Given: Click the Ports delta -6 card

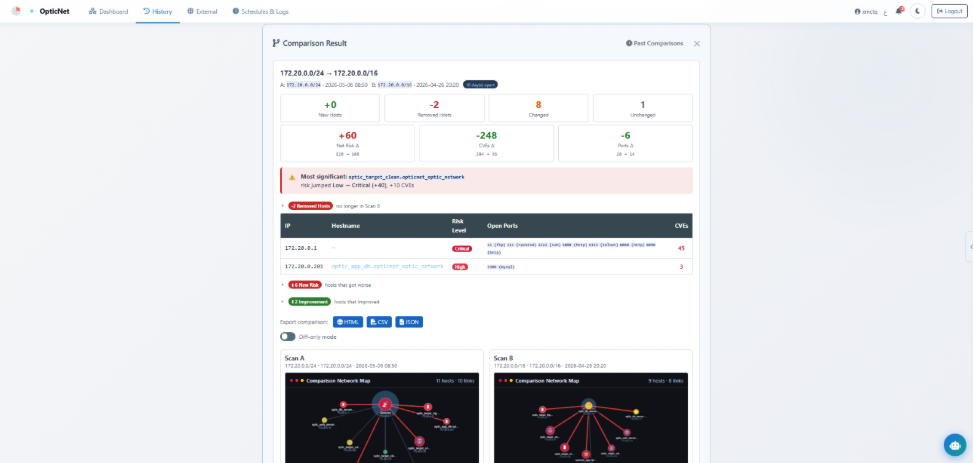Looking at the screenshot, I should 626,143.
